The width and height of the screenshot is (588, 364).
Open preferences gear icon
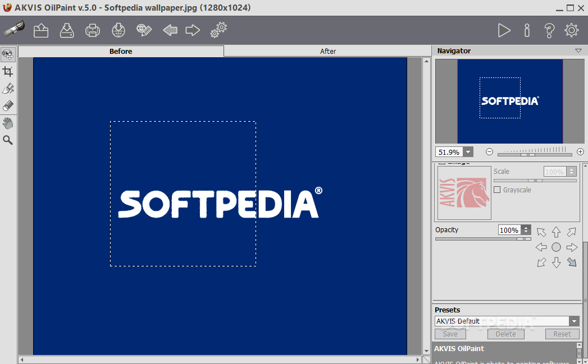coord(572,30)
